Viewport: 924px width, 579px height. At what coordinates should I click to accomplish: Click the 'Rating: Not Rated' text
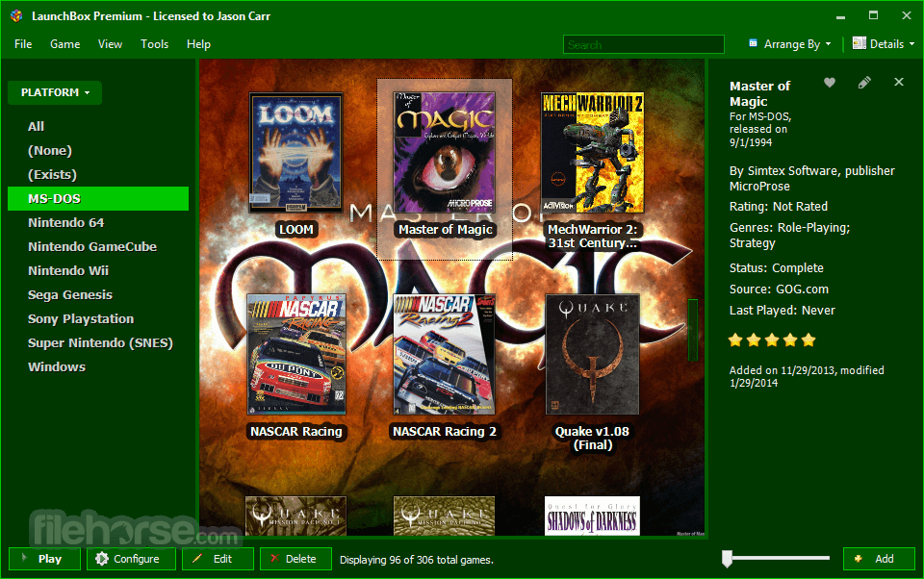click(779, 207)
